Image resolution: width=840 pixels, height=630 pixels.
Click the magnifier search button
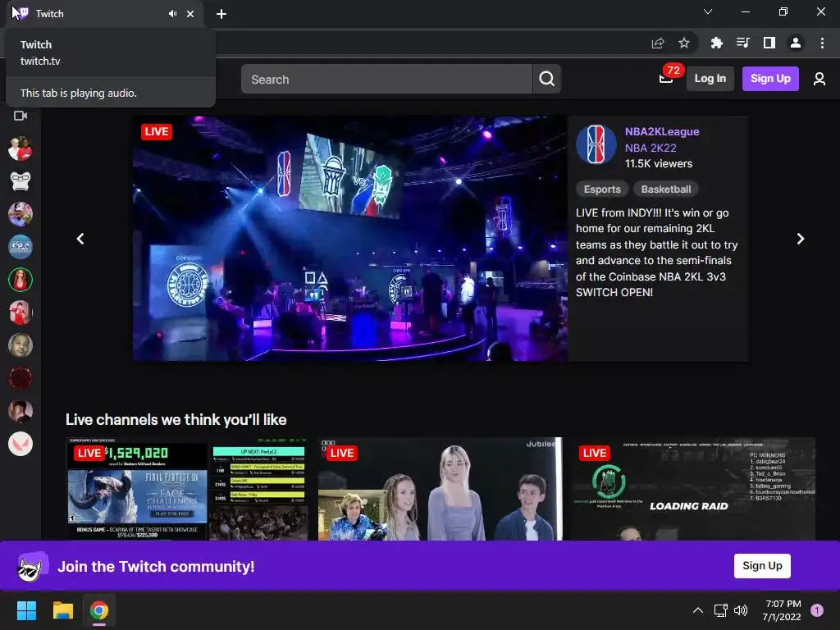tap(547, 80)
